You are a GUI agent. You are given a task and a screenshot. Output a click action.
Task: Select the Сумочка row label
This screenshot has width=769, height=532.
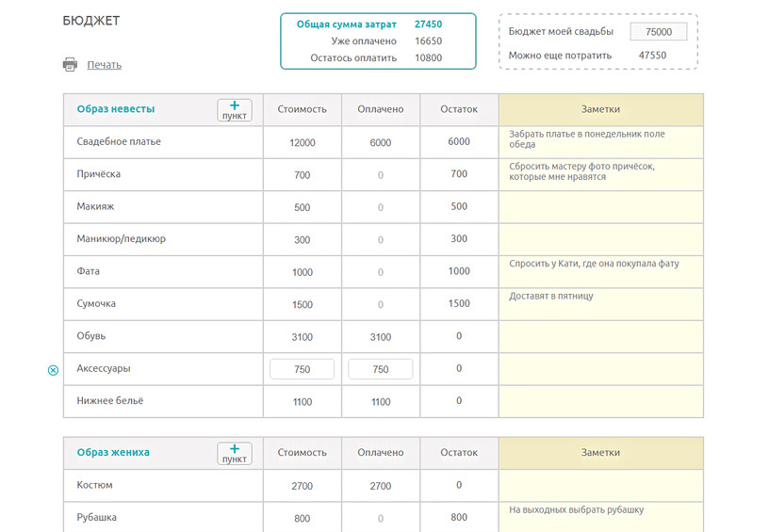click(96, 303)
